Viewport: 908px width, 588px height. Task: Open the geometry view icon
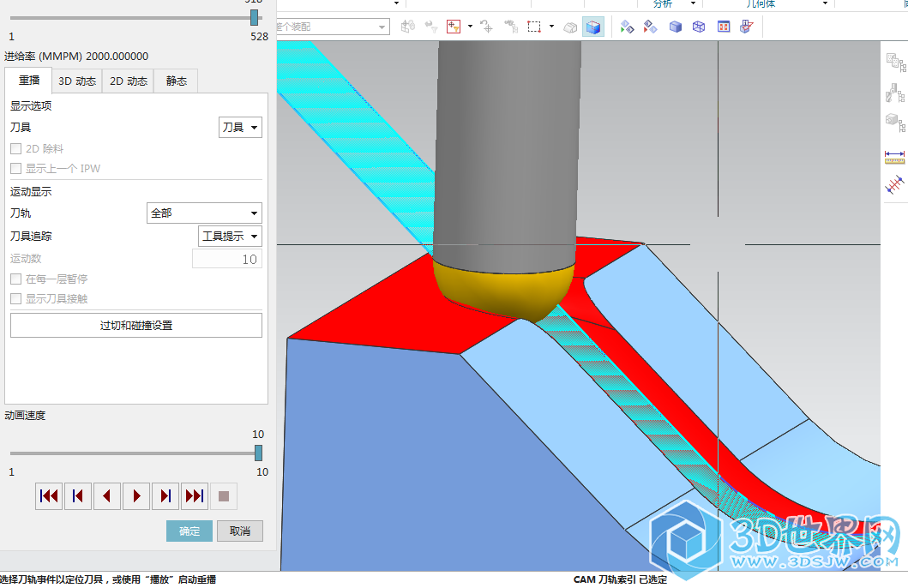tap(895, 123)
